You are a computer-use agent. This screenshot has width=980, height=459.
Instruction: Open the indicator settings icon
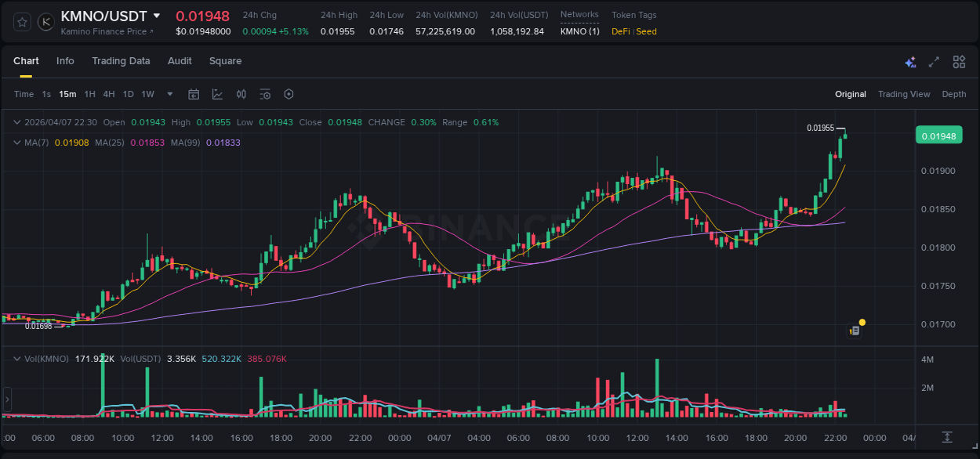[264, 94]
